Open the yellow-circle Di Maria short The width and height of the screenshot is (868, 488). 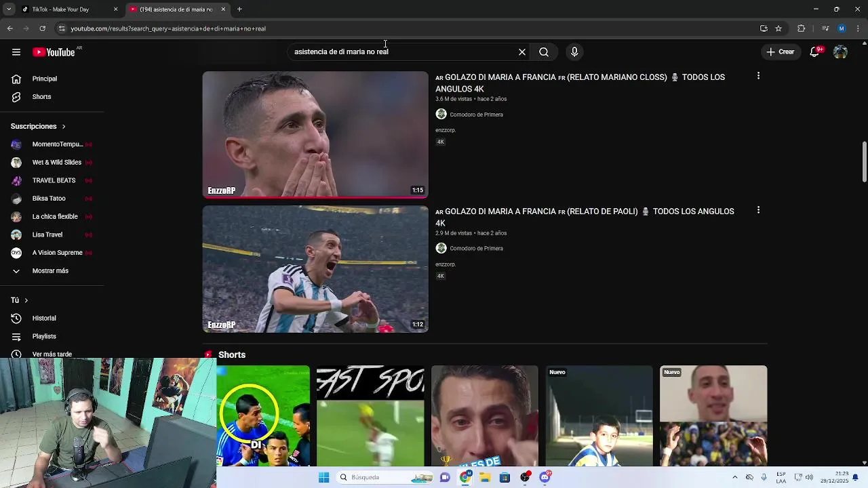(263, 416)
